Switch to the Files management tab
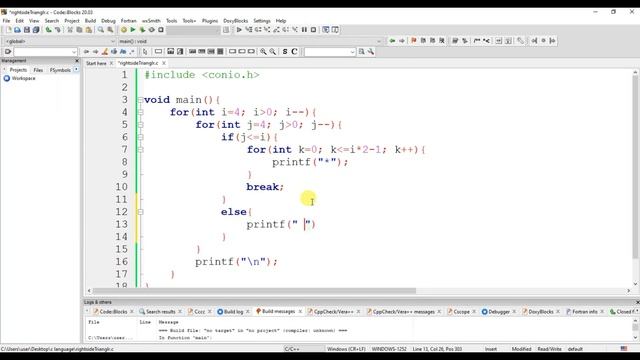The width and height of the screenshot is (640, 360). coord(38,70)
